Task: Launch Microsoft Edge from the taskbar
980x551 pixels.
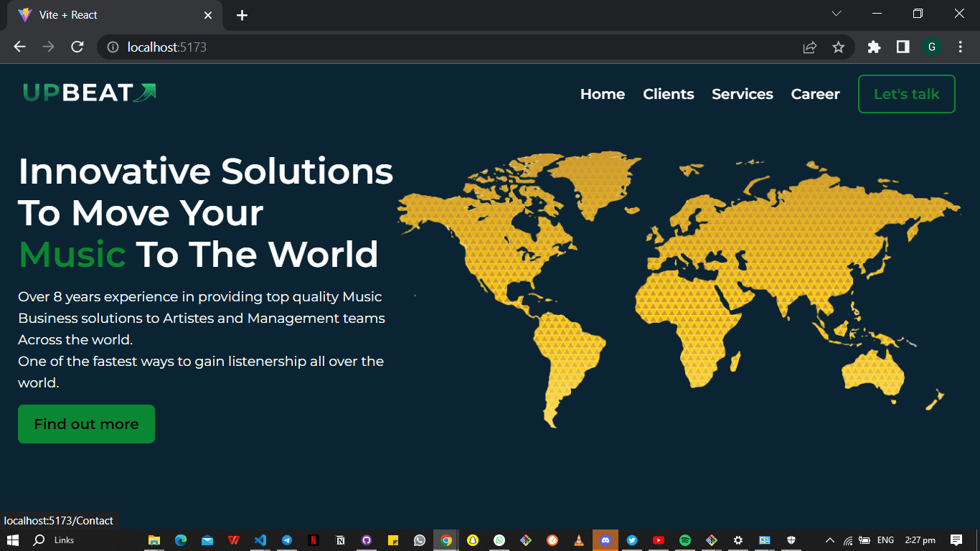Action: [181, 540]
